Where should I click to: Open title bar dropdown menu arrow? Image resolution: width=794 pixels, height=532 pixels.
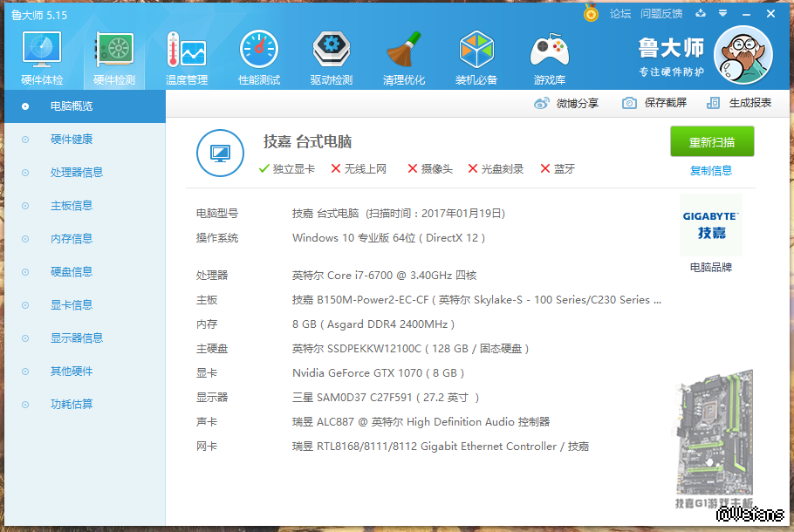(722, 14)
